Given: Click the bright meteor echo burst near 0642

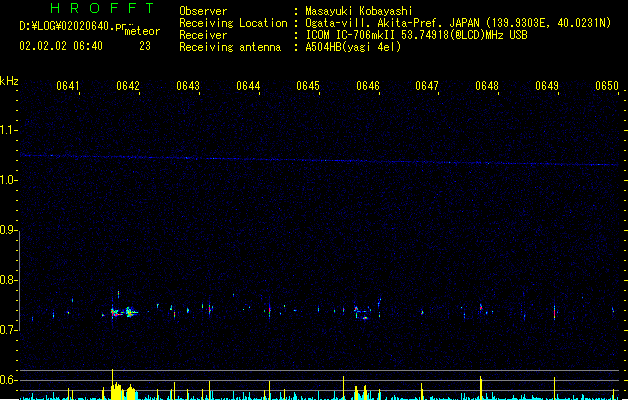Looking at the screenshot, I should click(x=124, y=312).
